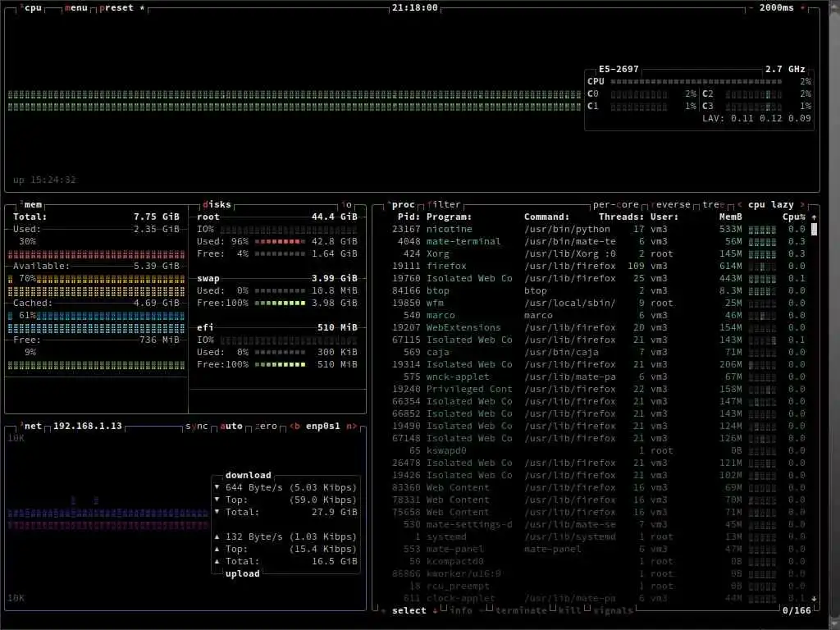The width and height of the screenshot is (840, 630).
Task: Toggle the mem box title
Action: click(32, 204)
